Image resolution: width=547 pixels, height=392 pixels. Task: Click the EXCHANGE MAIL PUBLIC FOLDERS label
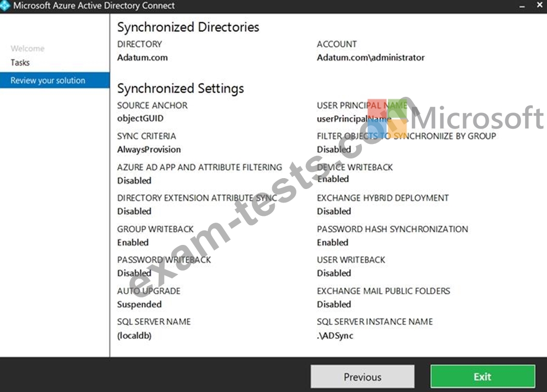(x=383, y=291)
